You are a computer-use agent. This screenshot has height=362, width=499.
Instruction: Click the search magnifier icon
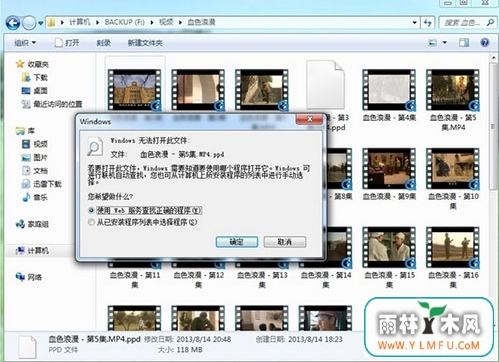[x=490, y=23]
